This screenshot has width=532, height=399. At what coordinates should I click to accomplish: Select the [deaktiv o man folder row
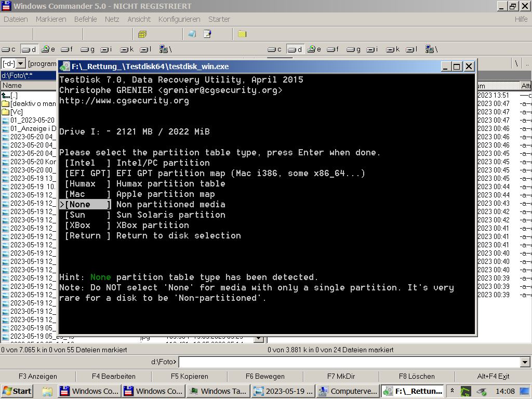[29, 104]
